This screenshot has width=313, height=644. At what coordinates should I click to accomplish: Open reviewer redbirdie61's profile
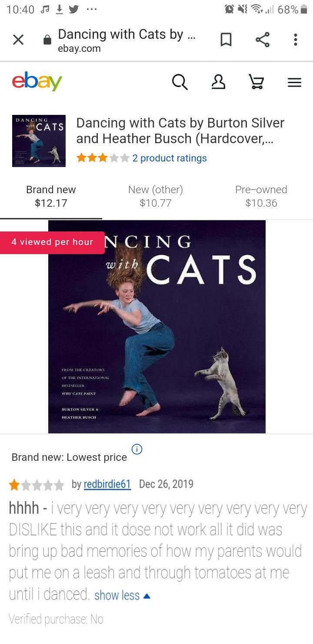coord(107,484)
